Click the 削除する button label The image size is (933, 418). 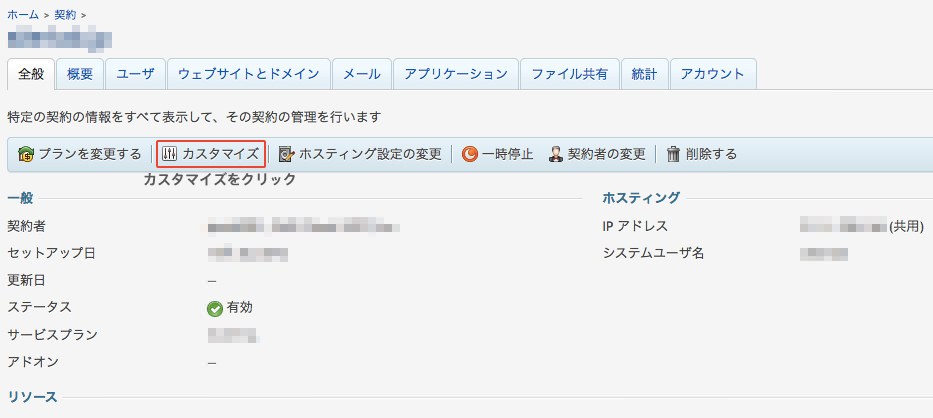pos(711,154)
